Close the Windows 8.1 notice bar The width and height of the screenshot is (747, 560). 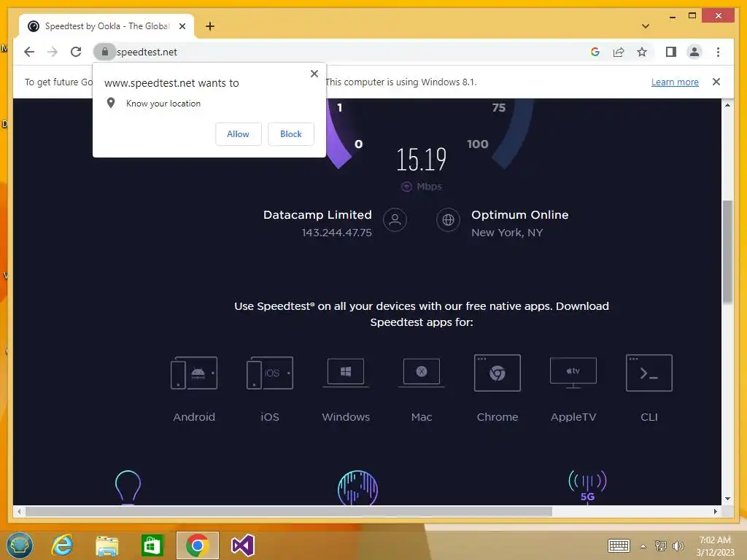(716, 82)
